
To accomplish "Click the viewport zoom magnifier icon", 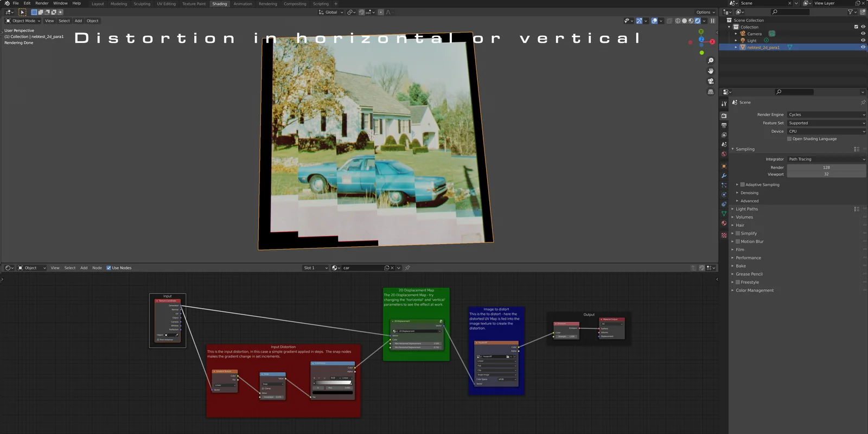I will pos(711,60).
